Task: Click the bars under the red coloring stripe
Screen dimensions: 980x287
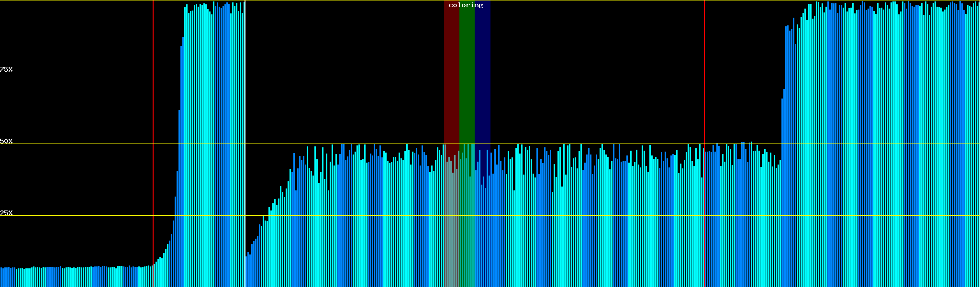Action: click(451, 225)
